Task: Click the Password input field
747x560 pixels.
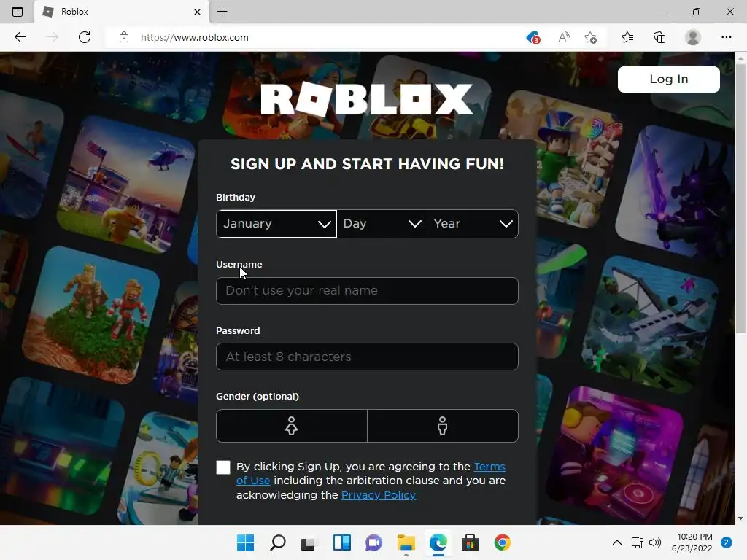Action: pyautogui.click(x=367, y=356)
